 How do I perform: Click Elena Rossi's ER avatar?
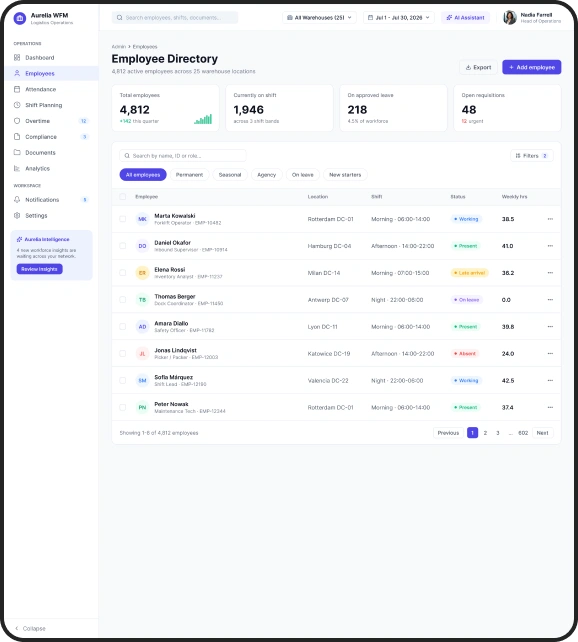[142, 273]
